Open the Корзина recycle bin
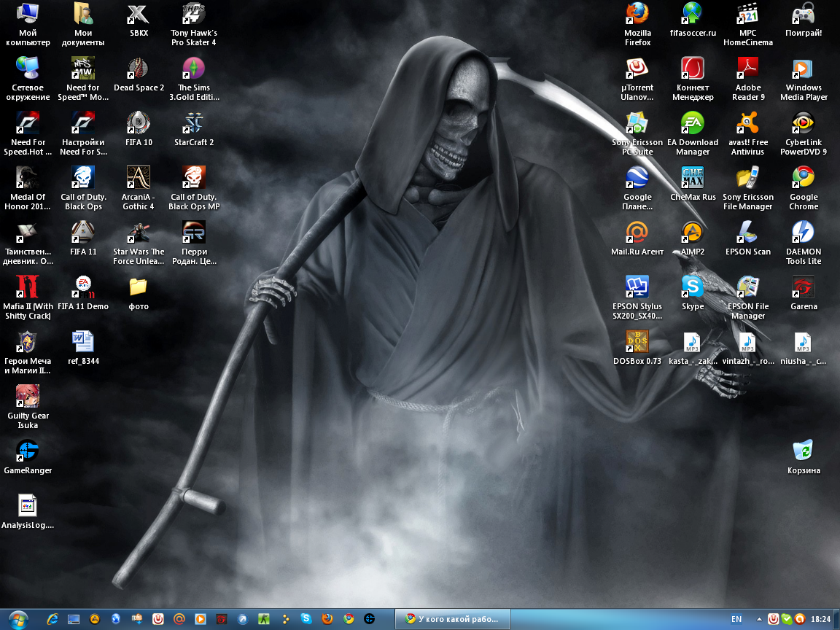Viewport: 840px width, 630px height. 804,451
